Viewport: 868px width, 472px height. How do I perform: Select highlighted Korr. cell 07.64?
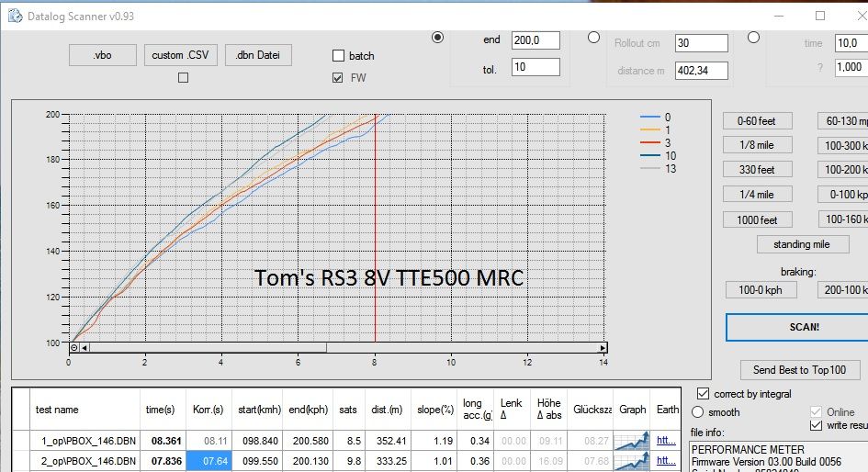pyautogui.click(x=209, y=461)
